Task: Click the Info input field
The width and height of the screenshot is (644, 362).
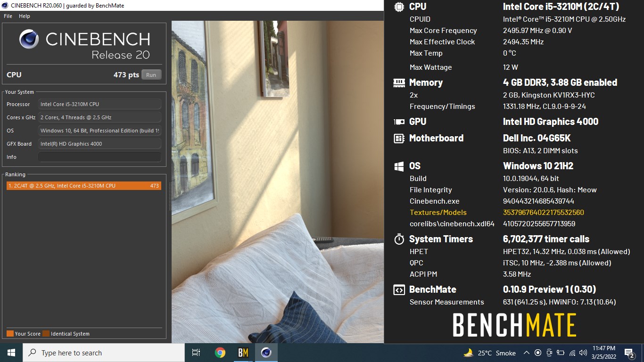Action: tap(99, 157)
